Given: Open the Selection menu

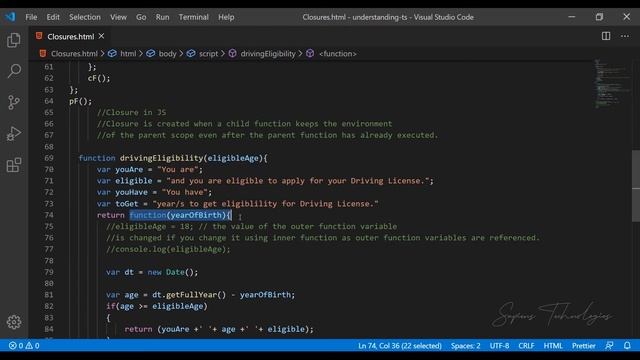Looking at the screenshot, I should coord(85,17).
